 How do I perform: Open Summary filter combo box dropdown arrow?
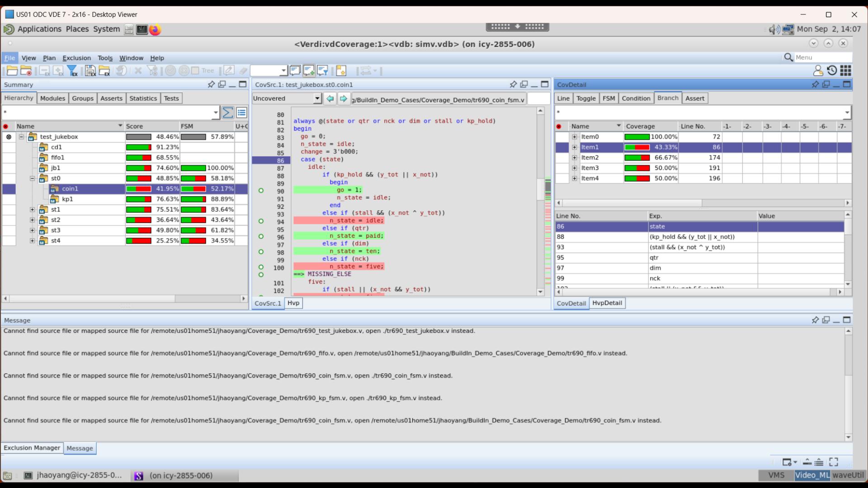[x=215, y=113]
